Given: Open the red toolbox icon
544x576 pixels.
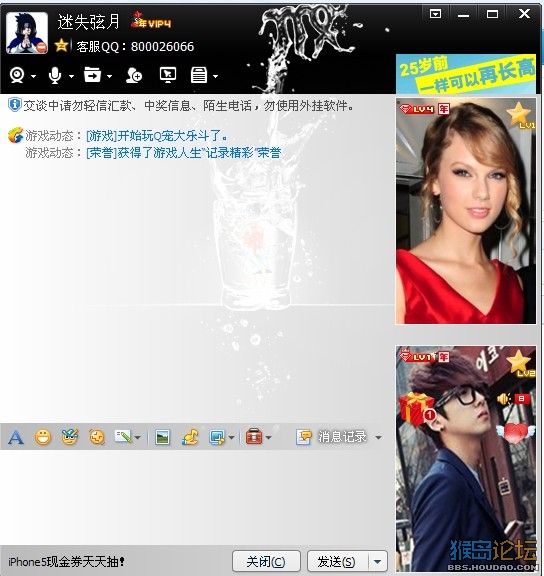Looking at the screenshot, I should pos(254,436).
